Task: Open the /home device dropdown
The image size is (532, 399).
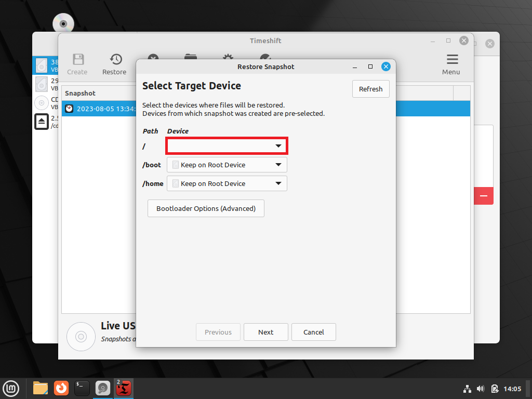Action: tap(227, 183)
